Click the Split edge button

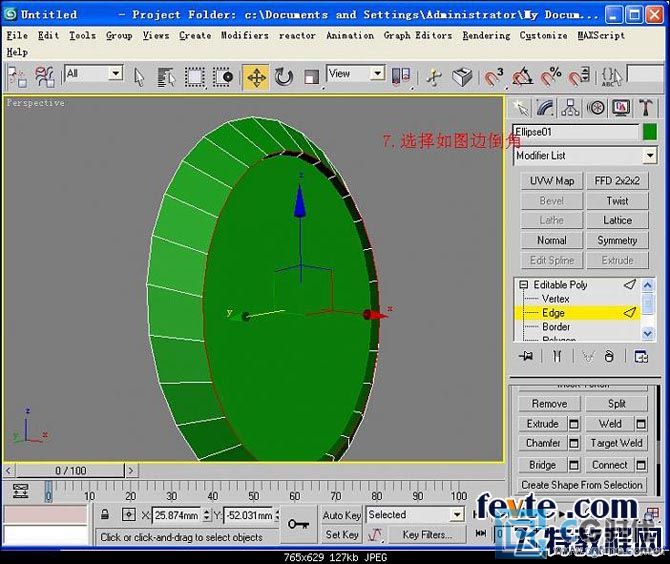(617, 404)
